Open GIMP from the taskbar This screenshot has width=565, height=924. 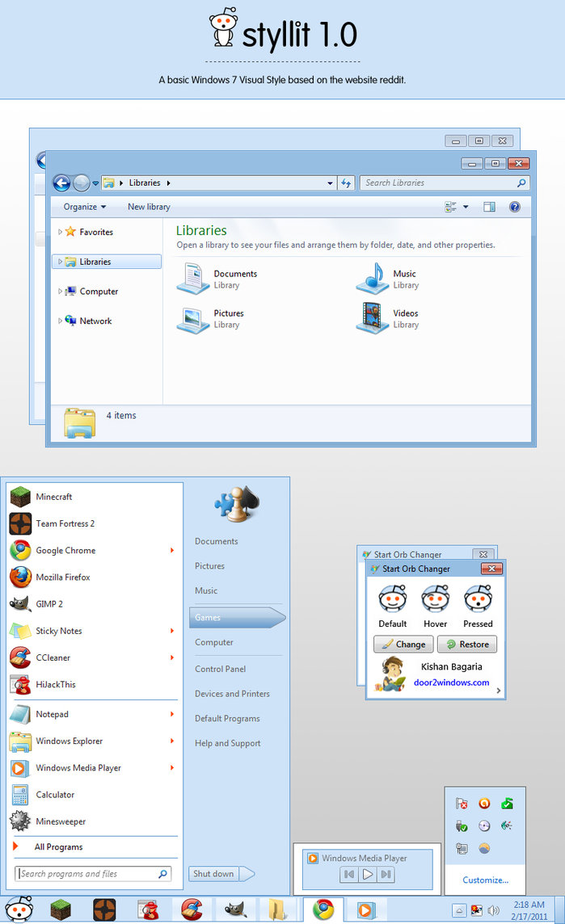point(235,909)
